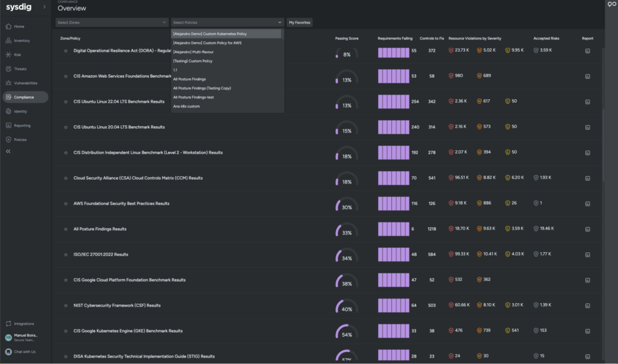Click the sysdig logo
This screenshot has height=364, width=618.
(18, 7)
